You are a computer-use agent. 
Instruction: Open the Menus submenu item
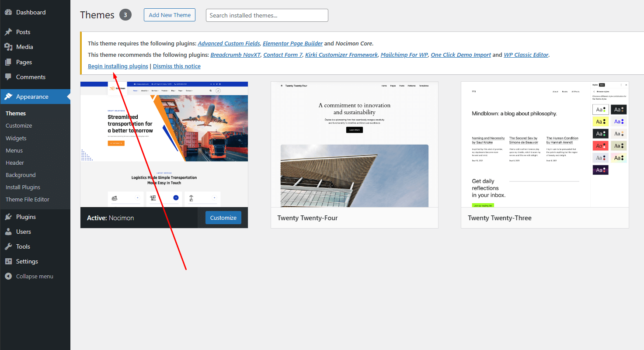(14, 150)
